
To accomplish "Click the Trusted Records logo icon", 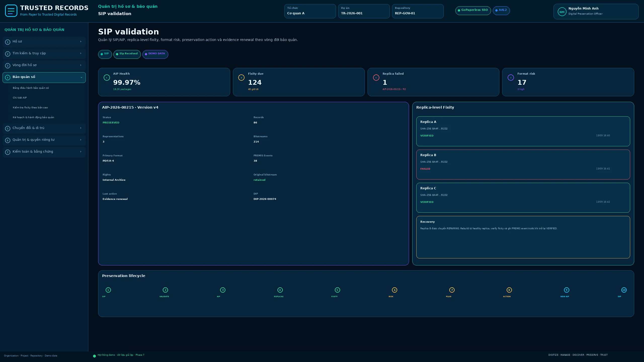I will 11,11.
